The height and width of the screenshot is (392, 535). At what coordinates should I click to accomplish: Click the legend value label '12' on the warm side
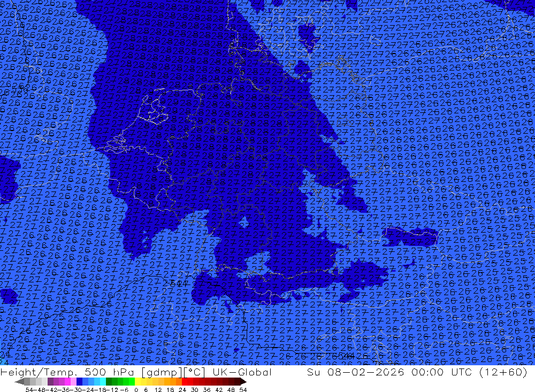158,390
